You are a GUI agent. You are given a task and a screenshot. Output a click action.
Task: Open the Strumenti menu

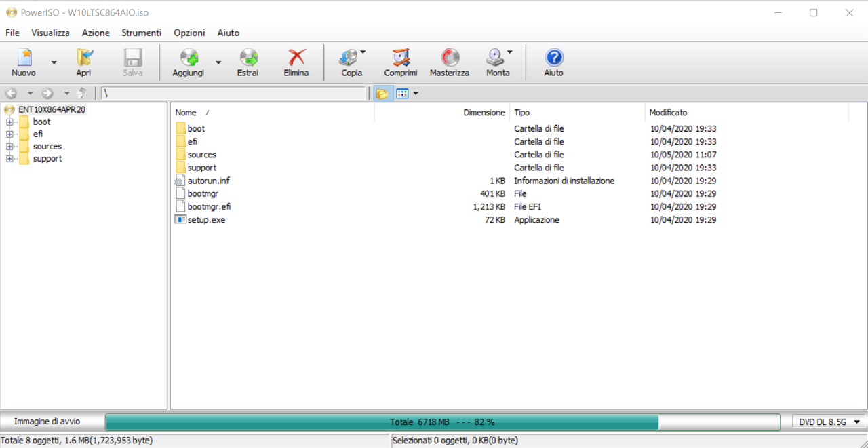pyautogui.click(x=141, y=33)
